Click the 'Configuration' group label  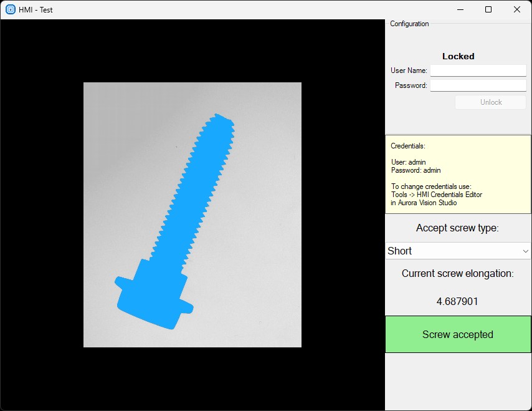409,24
